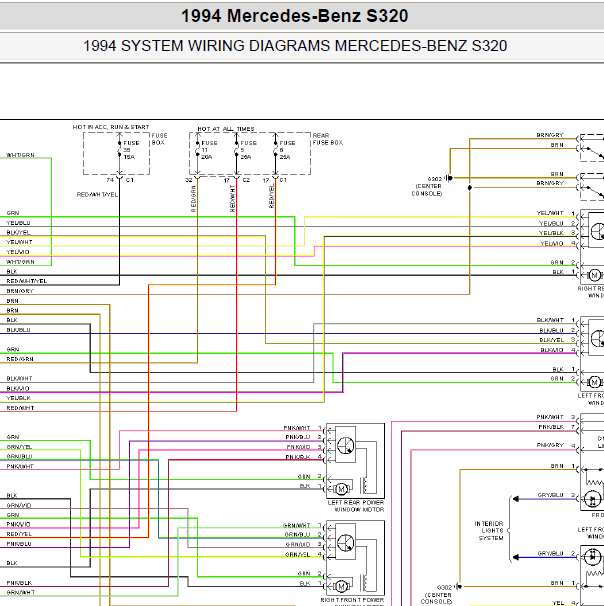604x606 pixels.
Task: Click the RIGHT FRONT POWER WINDOW MOTOR caption
Action: point(352,601)
